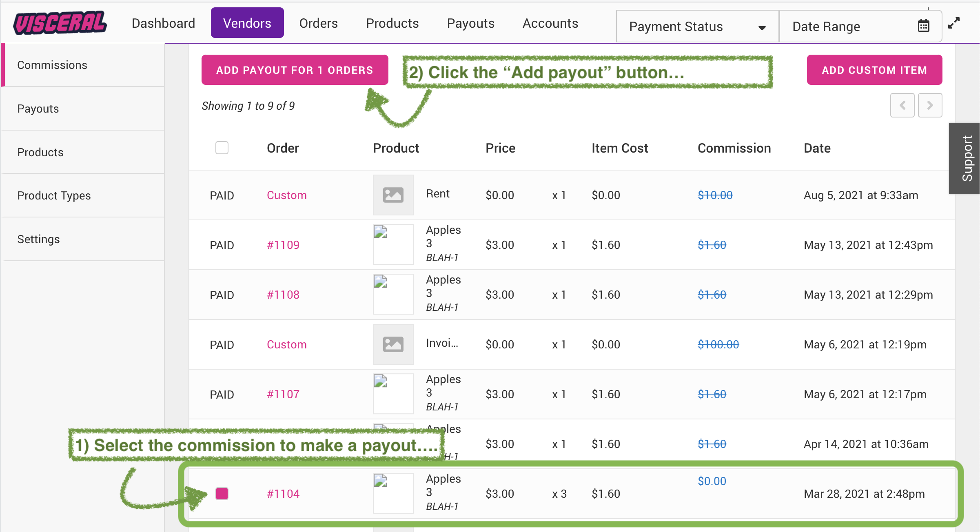Open Payouts in the sidebar
Screen dimensions: 980x532
tap(38, 109)
